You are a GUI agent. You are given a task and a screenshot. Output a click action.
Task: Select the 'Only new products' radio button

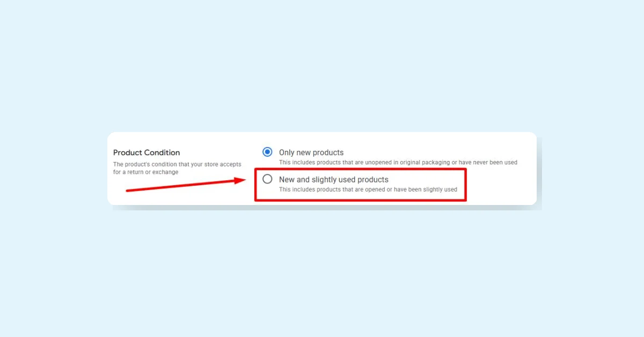(267, 152)
